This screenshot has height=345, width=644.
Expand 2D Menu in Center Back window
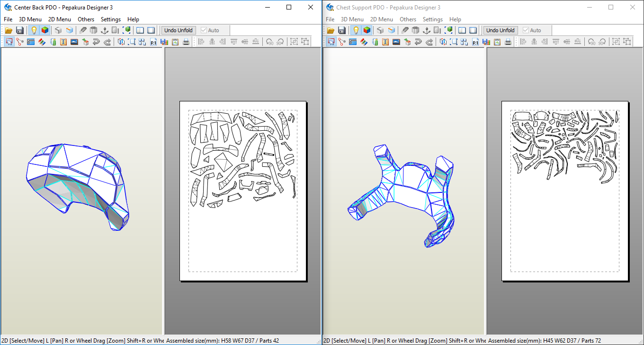[x=60, y=19]
